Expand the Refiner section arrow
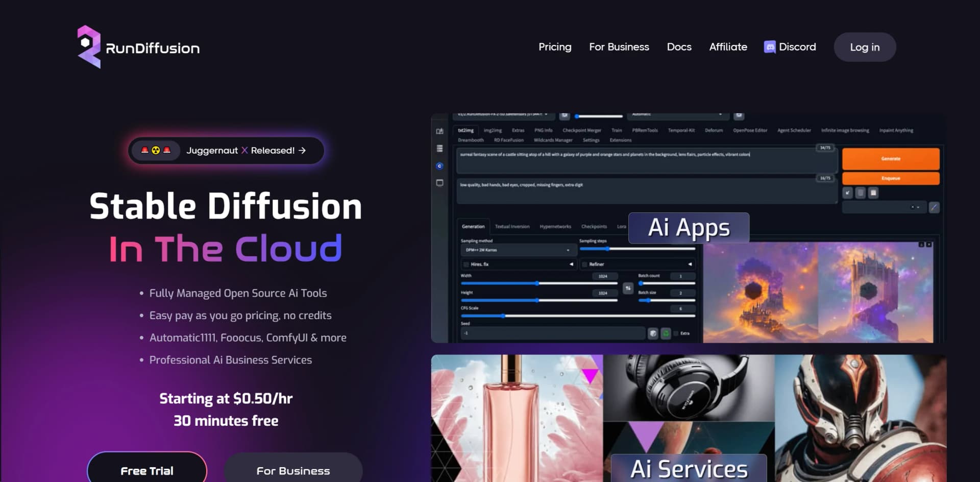 point(690,264)
